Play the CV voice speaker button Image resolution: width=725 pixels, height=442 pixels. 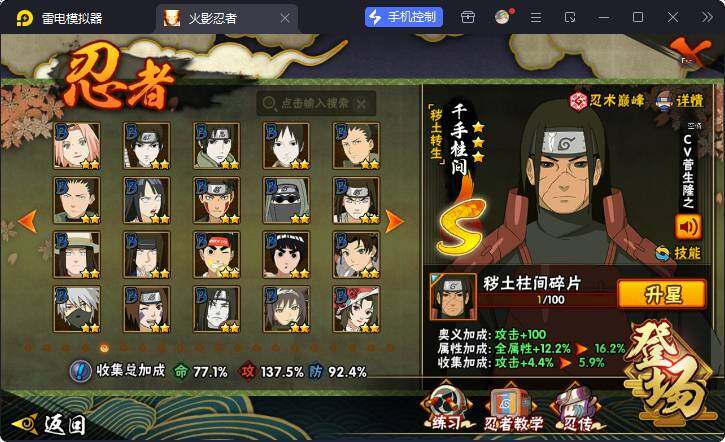[x=688, y=227]
